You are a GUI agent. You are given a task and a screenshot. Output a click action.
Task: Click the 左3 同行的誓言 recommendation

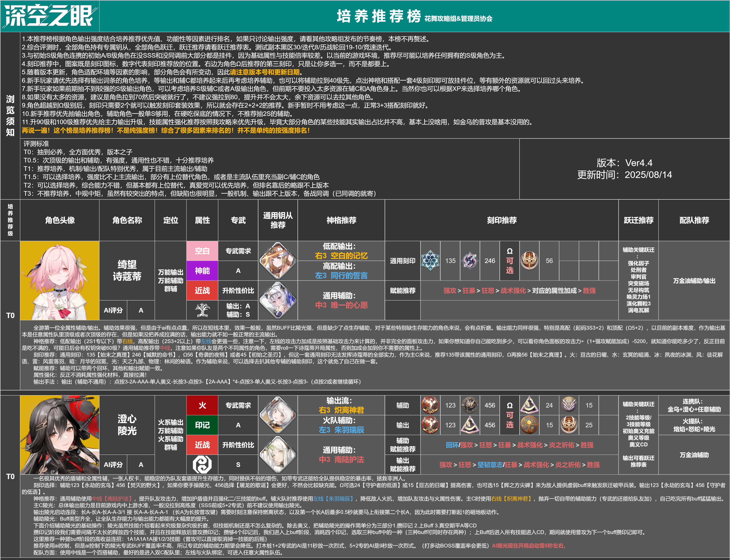pyautogui.click(x=341, y=275)
